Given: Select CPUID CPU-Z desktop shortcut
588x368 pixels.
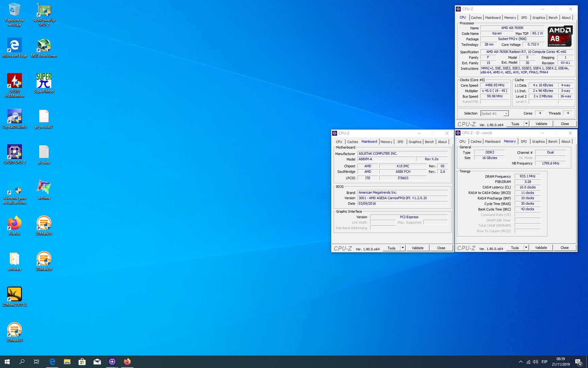Looking at the screenshot, I should tap(14, 154).
